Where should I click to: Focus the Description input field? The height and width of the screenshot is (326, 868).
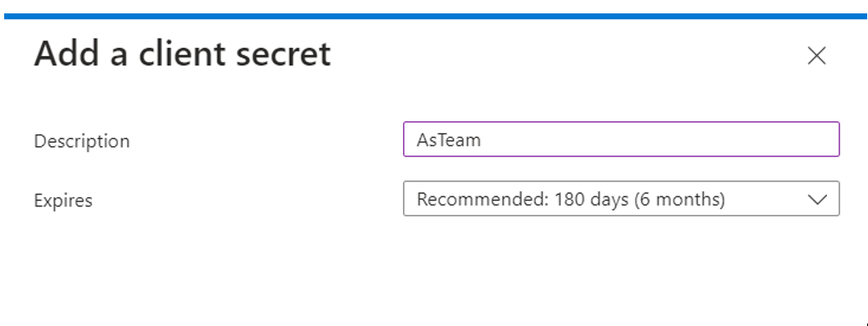[621, 139]
